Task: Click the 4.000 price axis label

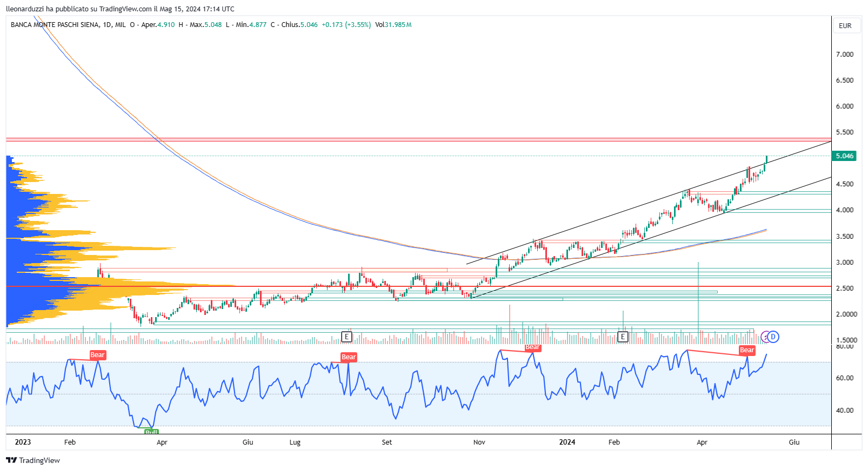Action: [845, 210]
